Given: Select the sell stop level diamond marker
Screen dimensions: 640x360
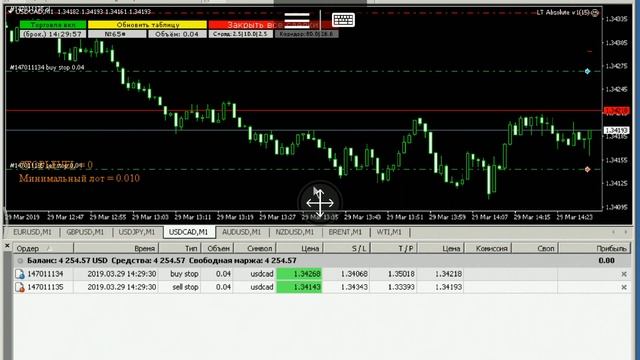Looking at the screenshot, I should [587, 169].
